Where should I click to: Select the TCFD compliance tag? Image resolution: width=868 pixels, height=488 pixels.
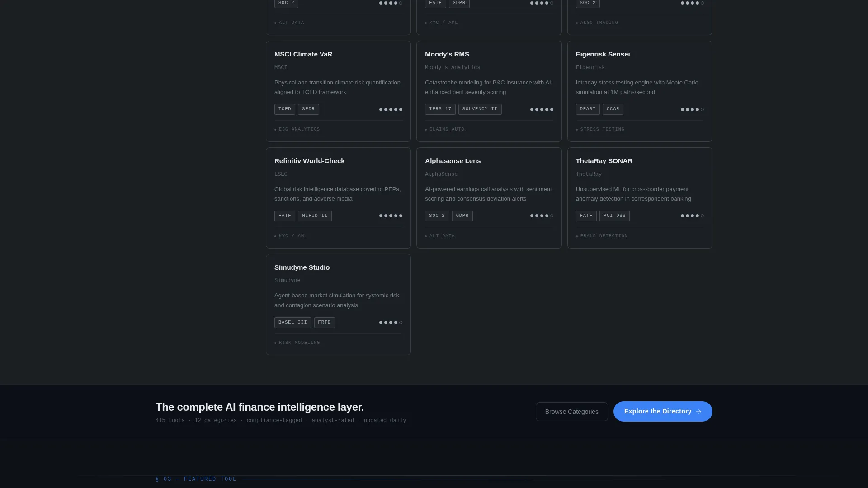click(285, 109)
